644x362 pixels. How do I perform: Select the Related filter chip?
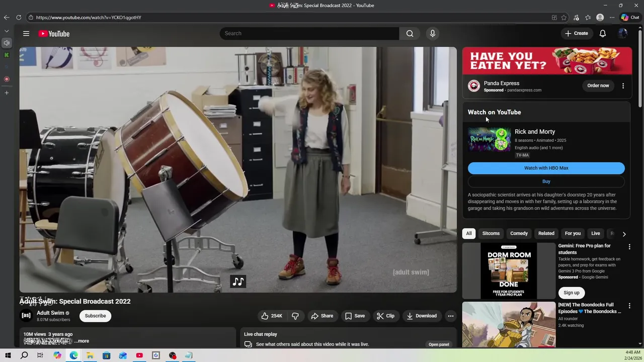(546, 233)
